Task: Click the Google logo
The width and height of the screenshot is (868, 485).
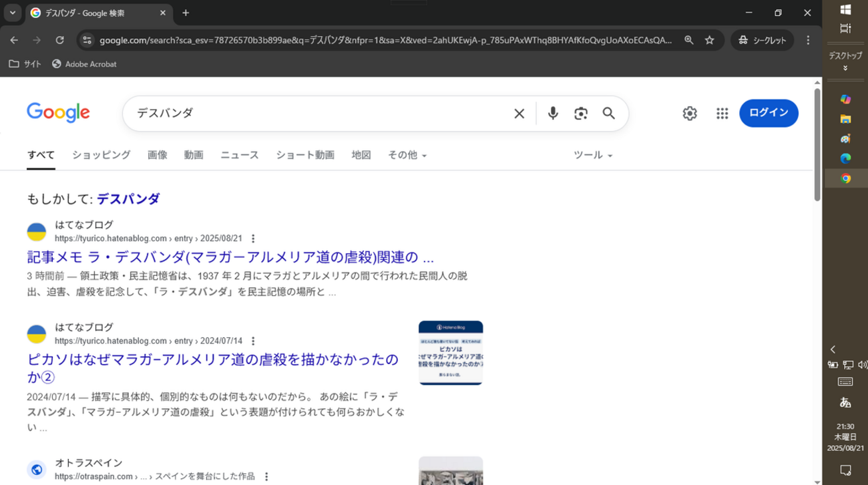Action: click(x=58, y=113)
